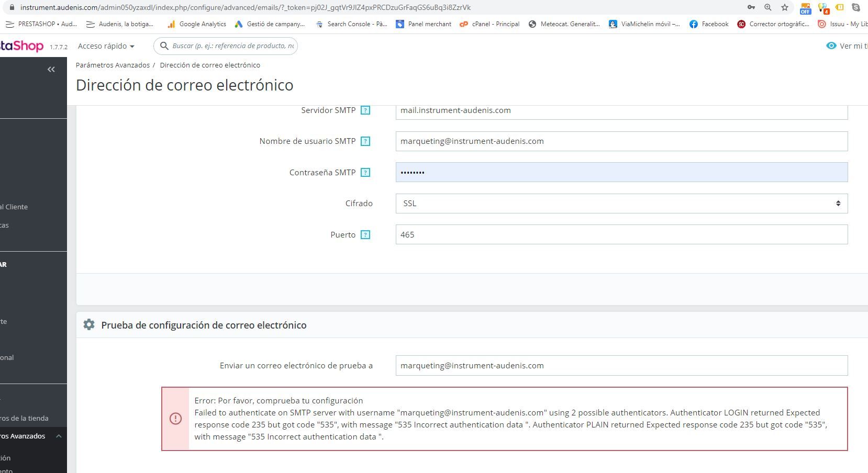Click the lightbulb extension icon with badge
Viewport: 868px width, 473px height.
tap(824, 8)
